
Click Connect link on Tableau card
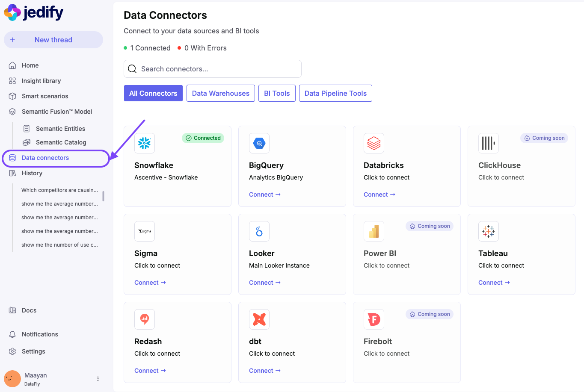pyautogui.click(x=494, y=283)
